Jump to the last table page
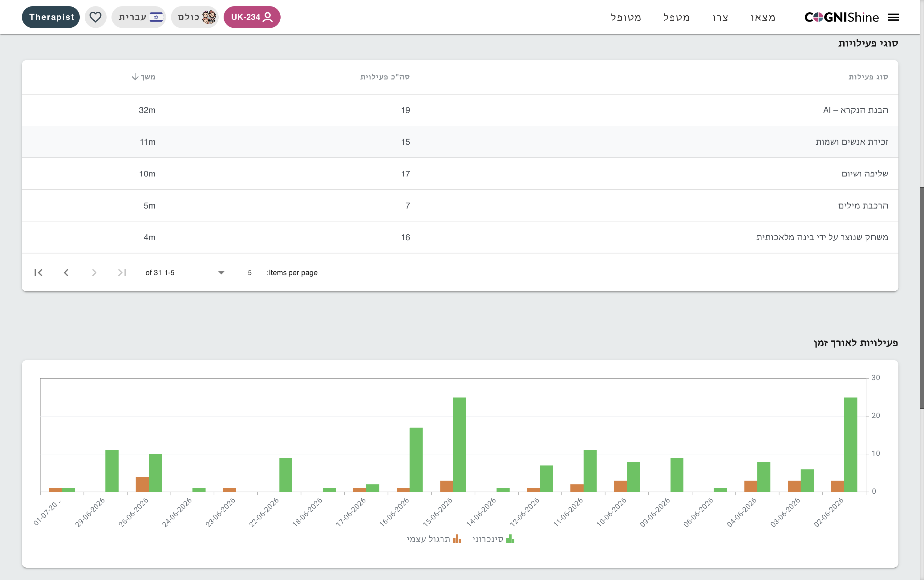 point(122,273)
